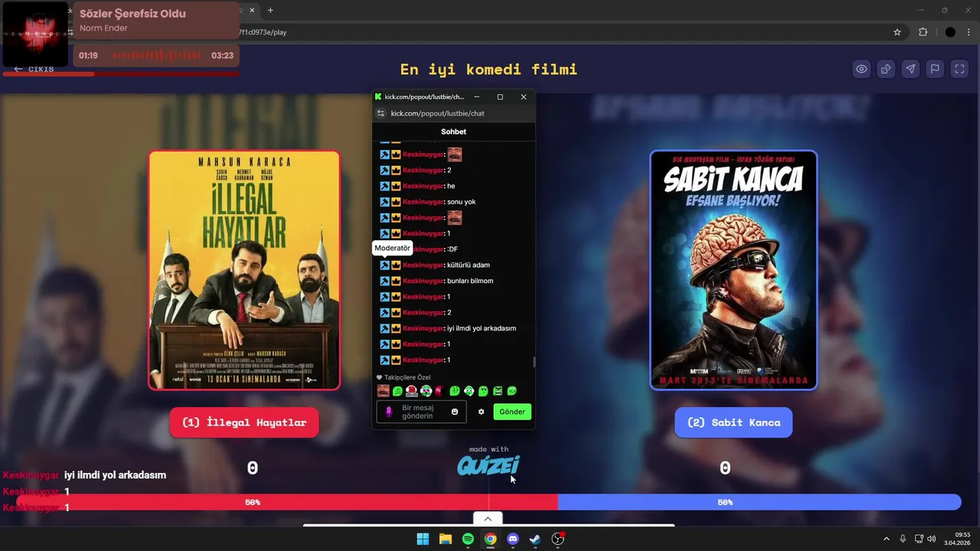This screenshot has height=551, width=980.
Task: Focus the Bir mesaj gönderin chat input
Action: coord(422,412)
